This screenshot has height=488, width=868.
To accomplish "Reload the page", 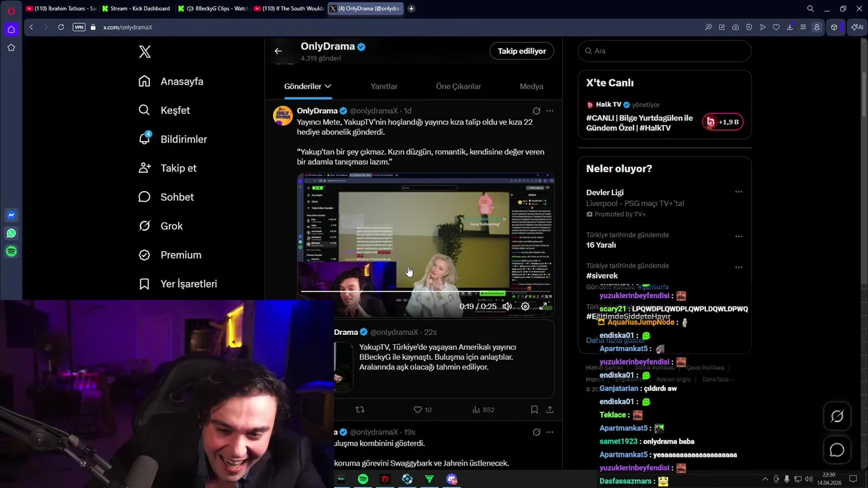I will (61, 27).
